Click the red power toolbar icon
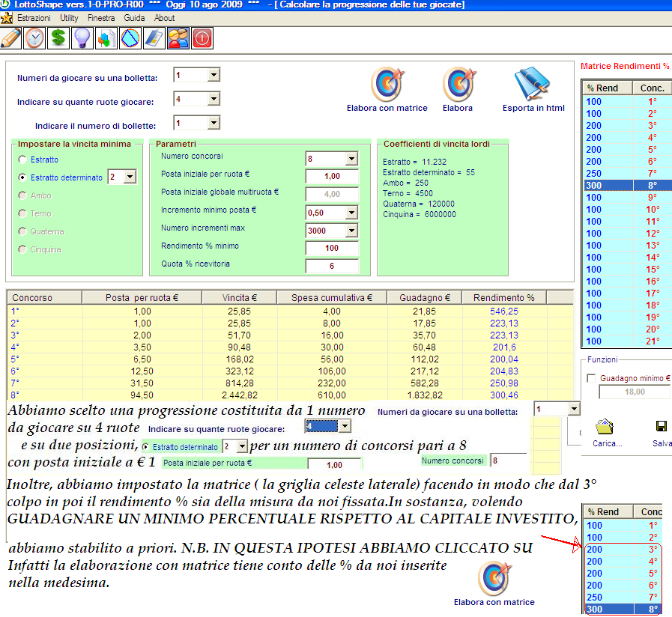Image resolution: width=672 pixels, height=617 pixels. pyautogui.click(x=202, y=38)
